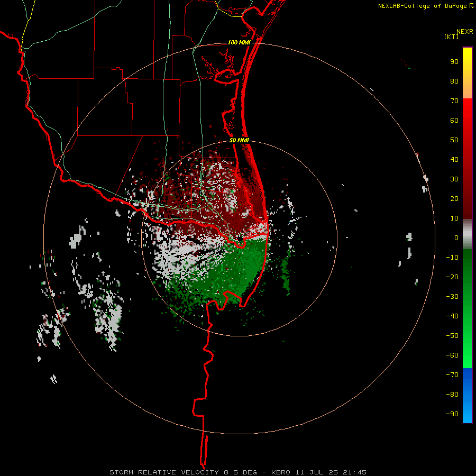Click the -10 value on velocity scale
This screenshot has width=476, height=476.
[452, 258]
